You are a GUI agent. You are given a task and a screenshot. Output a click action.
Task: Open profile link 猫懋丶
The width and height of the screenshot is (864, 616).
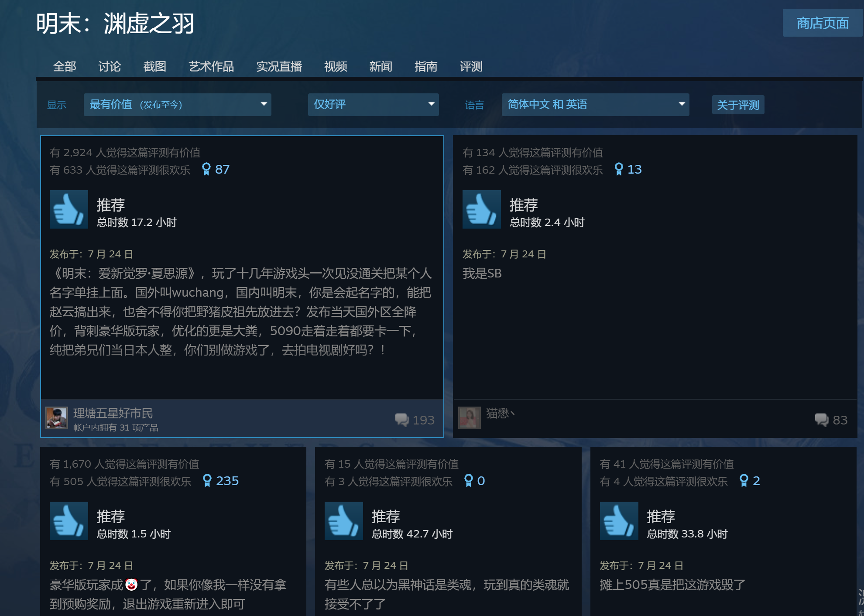(x=501, y=413)
